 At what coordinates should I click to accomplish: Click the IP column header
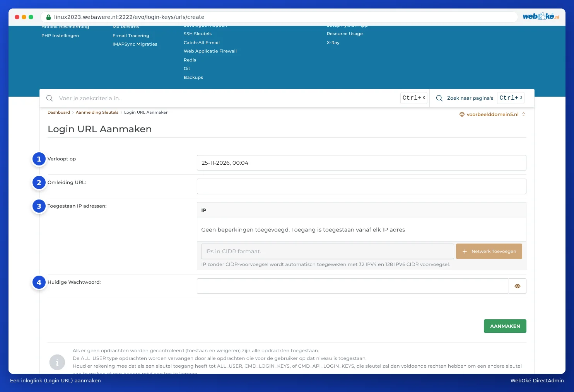point(204,210)
